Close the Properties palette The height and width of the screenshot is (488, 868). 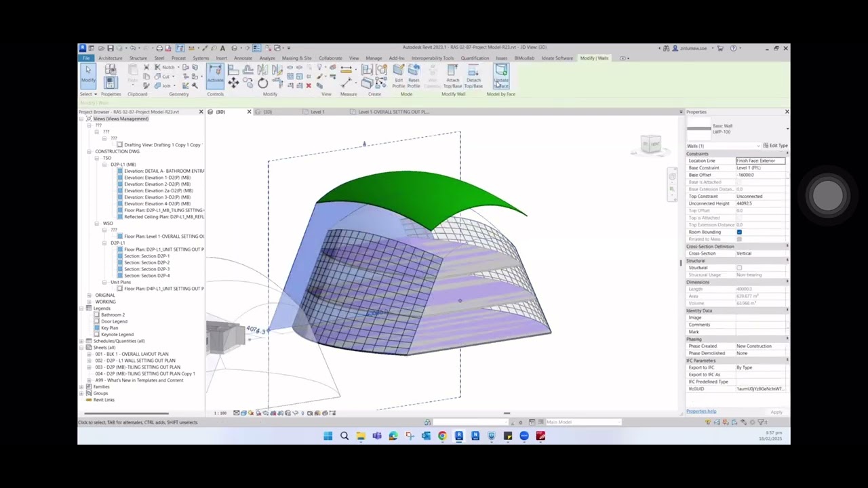787,112
